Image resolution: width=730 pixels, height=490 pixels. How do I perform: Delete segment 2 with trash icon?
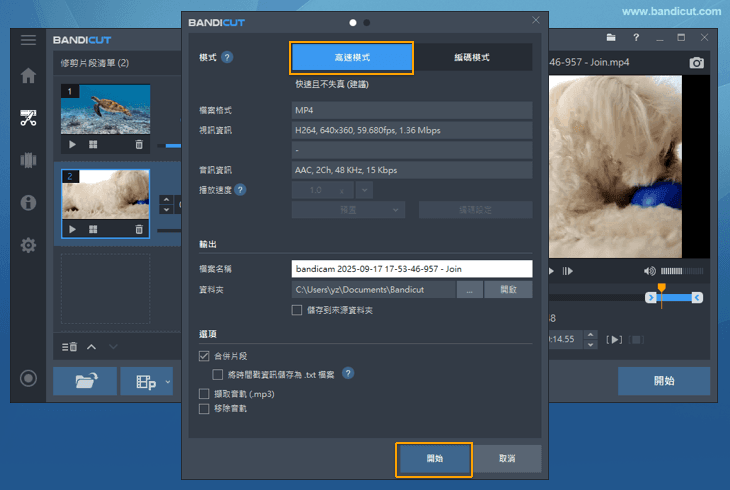(139, 229)
